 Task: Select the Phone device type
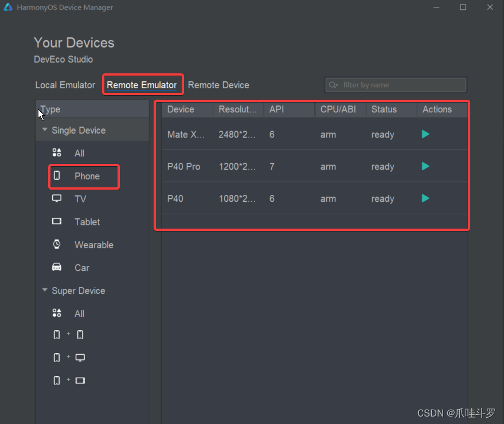click(x=84, y=176)
